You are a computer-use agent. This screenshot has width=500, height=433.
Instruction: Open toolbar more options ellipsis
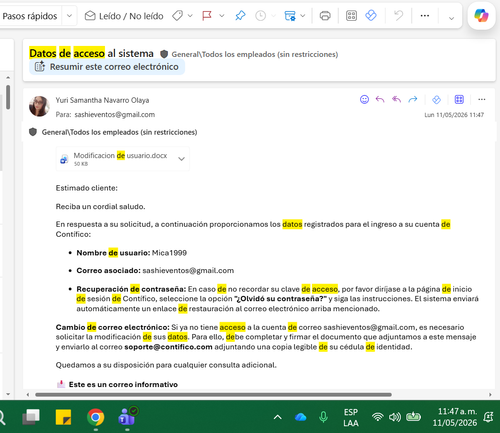click(x=425, y=16)
